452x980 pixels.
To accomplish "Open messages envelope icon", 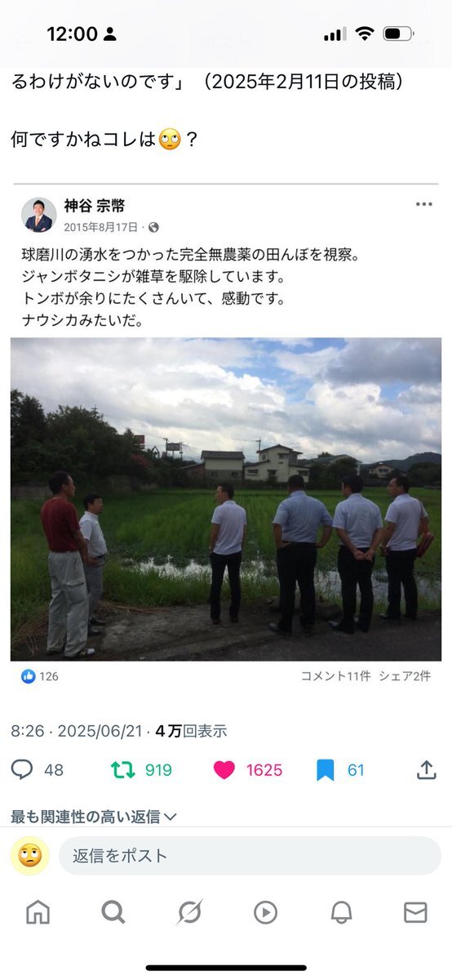I will click(x=415, y=912).
